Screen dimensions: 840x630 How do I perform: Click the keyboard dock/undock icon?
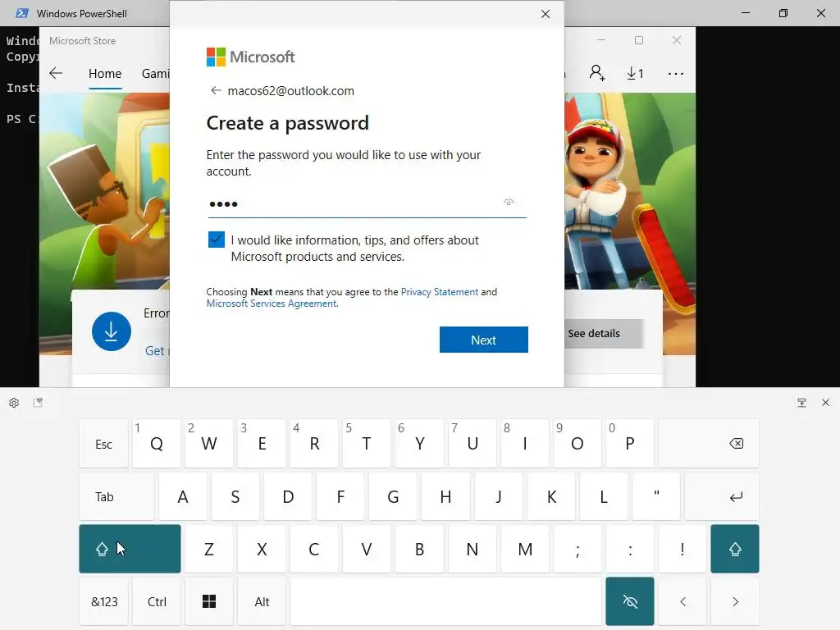[802, 403]
